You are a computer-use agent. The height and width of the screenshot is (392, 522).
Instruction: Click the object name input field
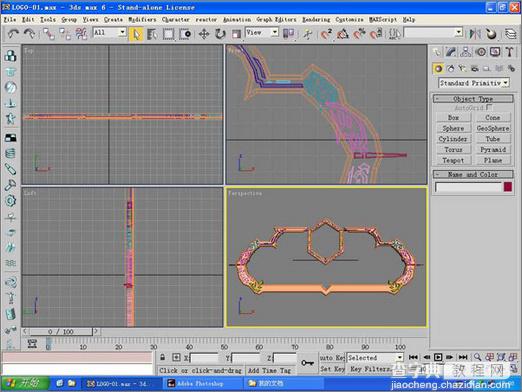pyautogui.click(x=468, y=187)
